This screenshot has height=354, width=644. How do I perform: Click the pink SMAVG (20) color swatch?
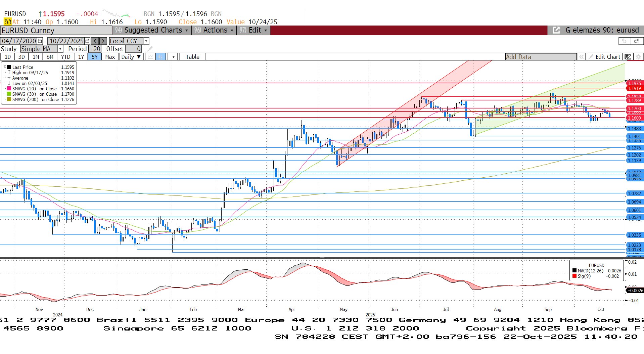[x=9, y=89]
